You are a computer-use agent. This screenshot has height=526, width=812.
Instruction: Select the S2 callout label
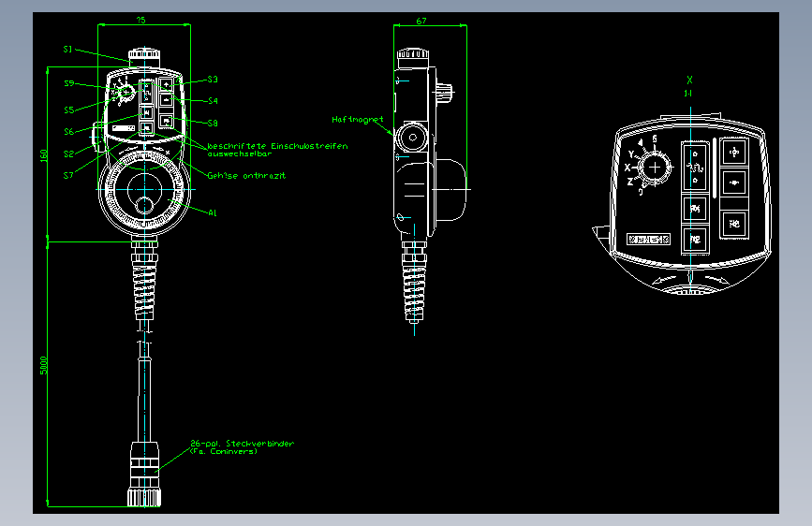pos(69,153)
